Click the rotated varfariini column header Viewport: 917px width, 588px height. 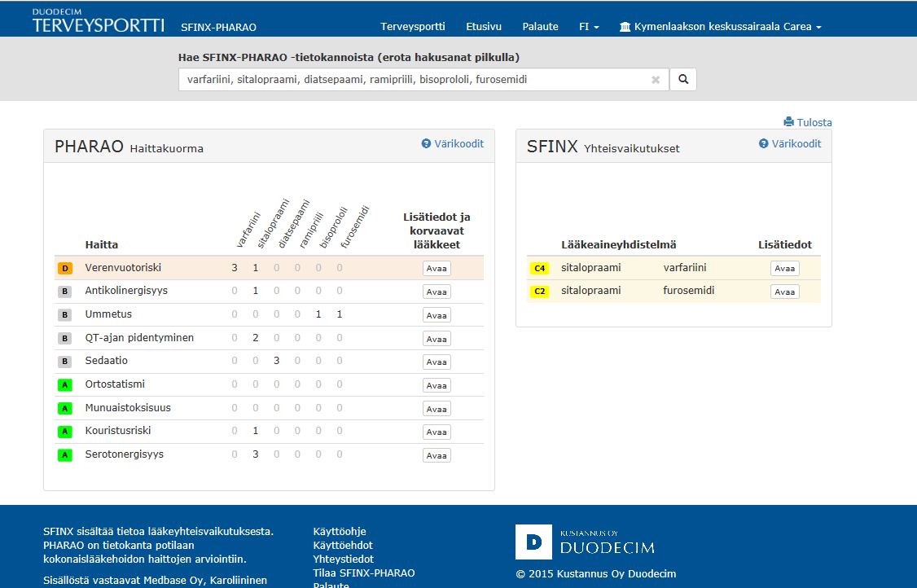(x=248, y=230)
